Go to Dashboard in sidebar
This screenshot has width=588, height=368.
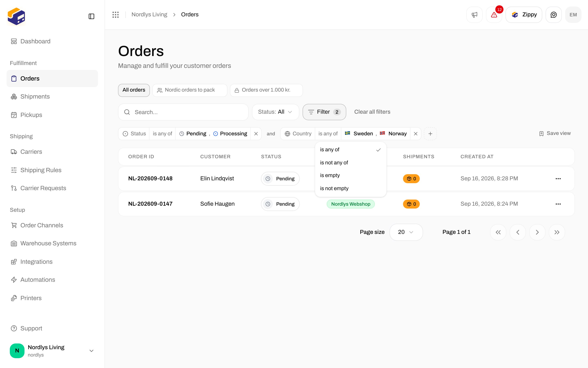pos(52,41)
